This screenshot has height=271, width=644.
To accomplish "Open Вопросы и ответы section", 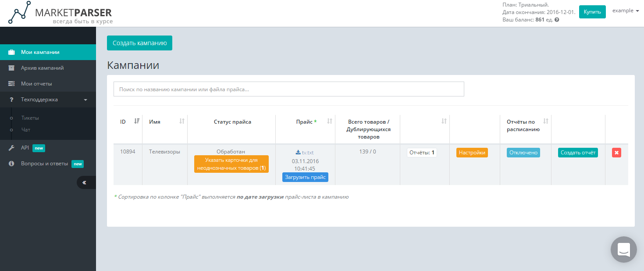I will click(44, 164).
